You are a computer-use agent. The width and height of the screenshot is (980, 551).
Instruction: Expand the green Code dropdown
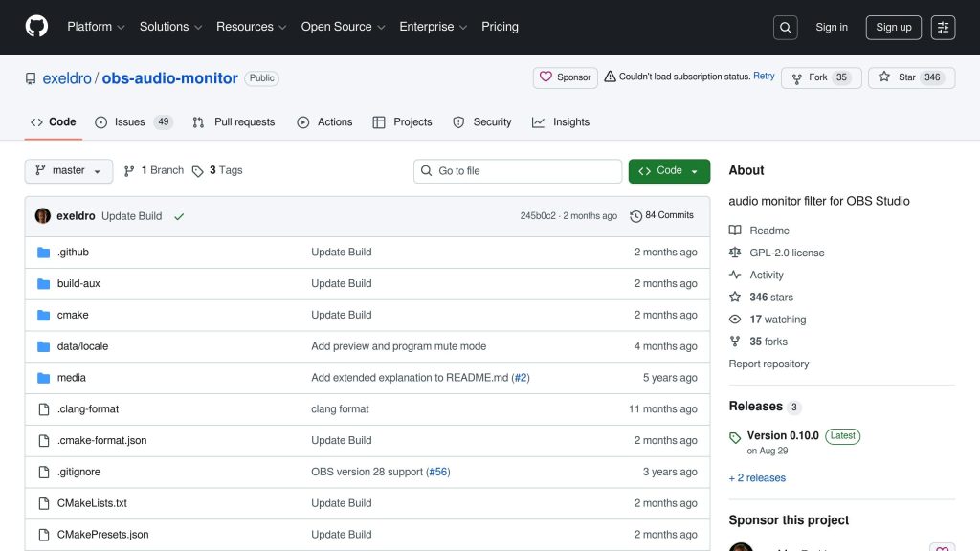click(668, 170)
